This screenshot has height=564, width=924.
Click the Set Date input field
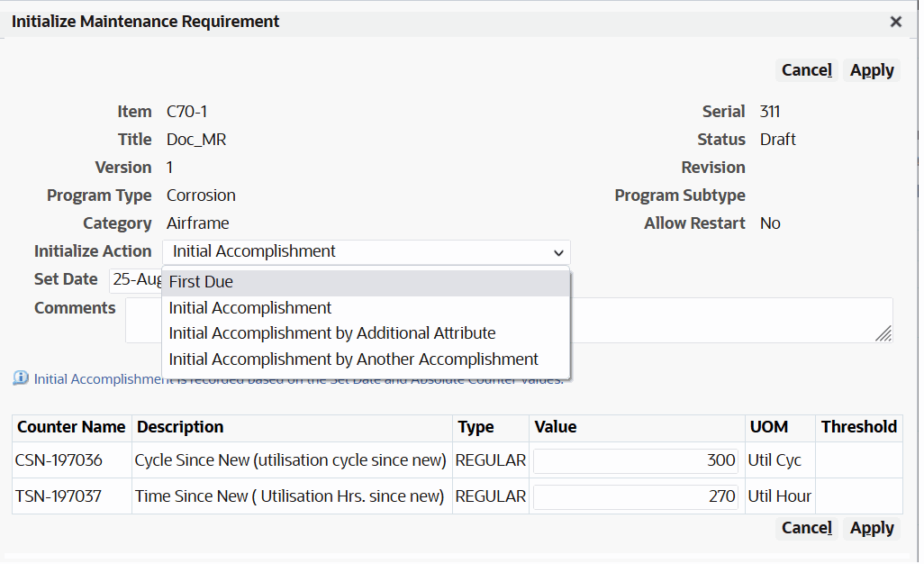point(135,280)
